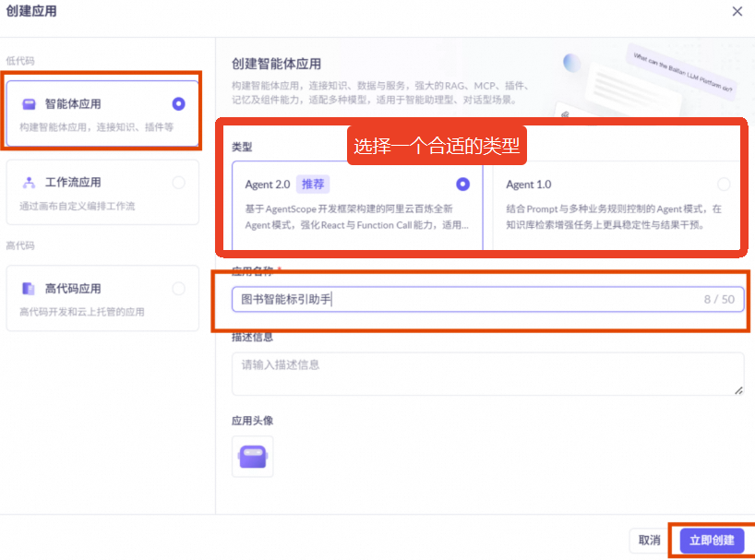Screen dimensions: 755x560
Task: Click the 立即创建 button
Action: pyautogui.click(x=712, y=541)
